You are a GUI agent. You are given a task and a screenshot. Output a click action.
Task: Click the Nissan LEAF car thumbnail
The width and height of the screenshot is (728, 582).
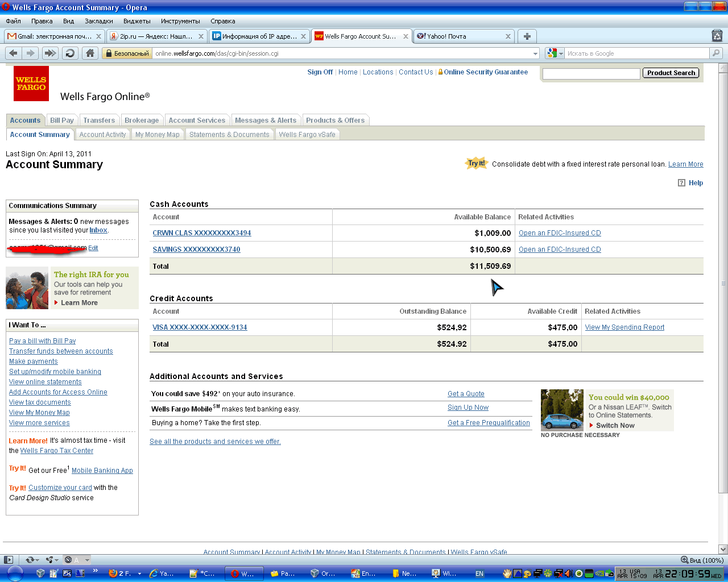pyautogui.click(x=562, y=410)
